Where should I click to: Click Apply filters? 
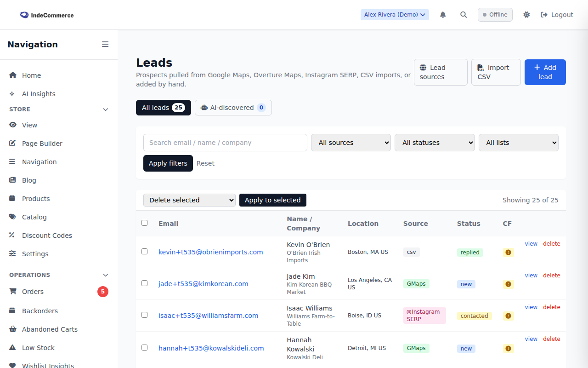pos(168,163)
